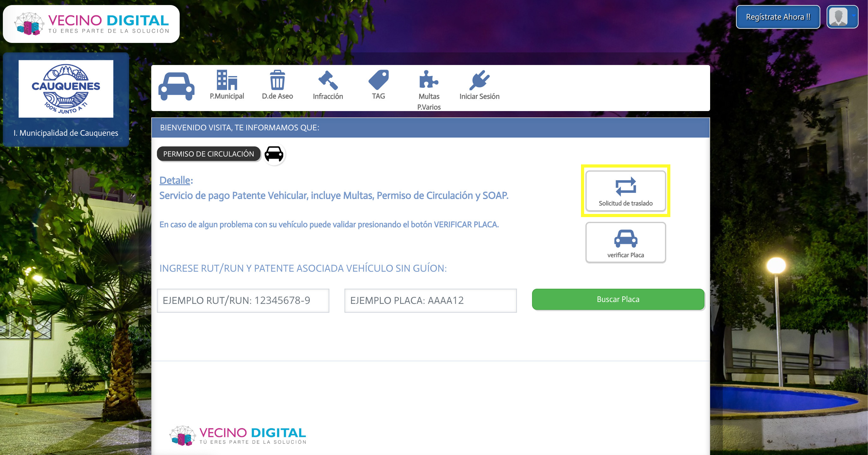Click the car icon in navigation bar
This screenshot has width=868, height=455.
pos(176,86)
